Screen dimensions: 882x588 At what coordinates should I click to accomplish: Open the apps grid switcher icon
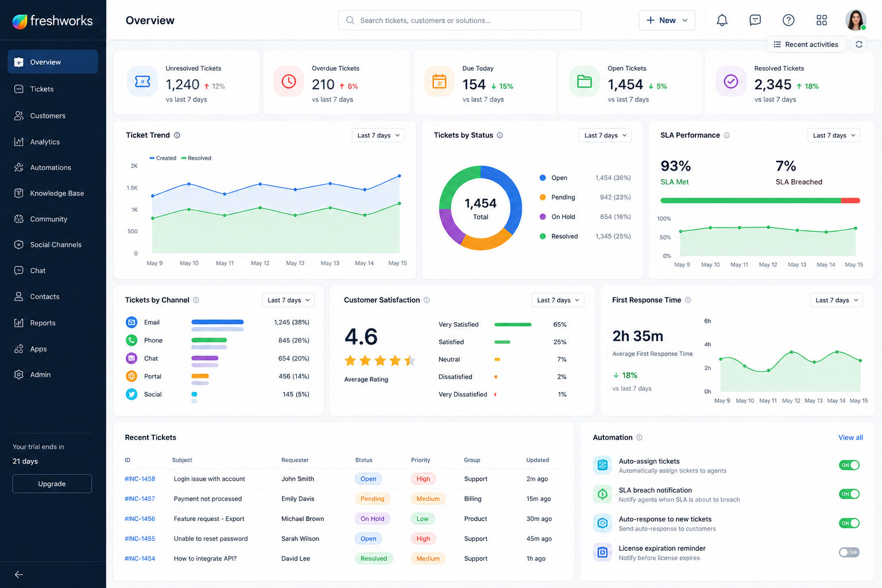tap(822, 20)
